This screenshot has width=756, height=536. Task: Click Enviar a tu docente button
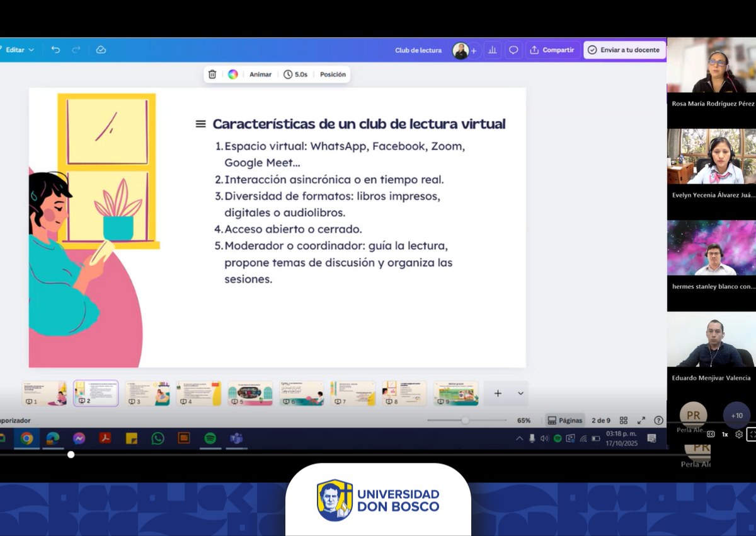tap(624, 50)
